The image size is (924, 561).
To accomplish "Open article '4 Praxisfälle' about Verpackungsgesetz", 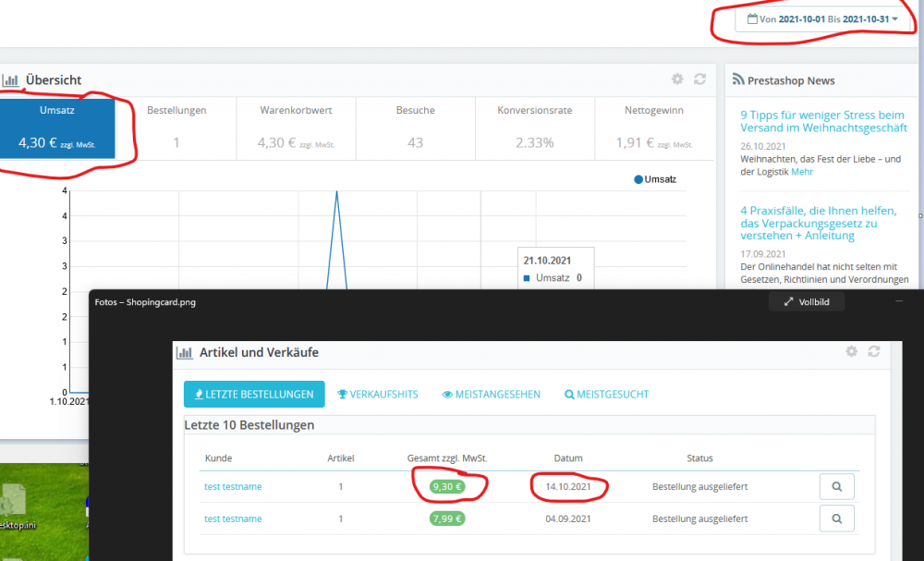I will pyautogui.click(x=819, y=223).
